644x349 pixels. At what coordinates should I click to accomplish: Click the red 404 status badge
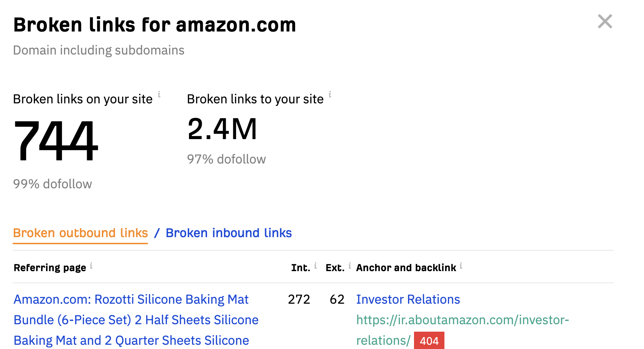[429, 341]
